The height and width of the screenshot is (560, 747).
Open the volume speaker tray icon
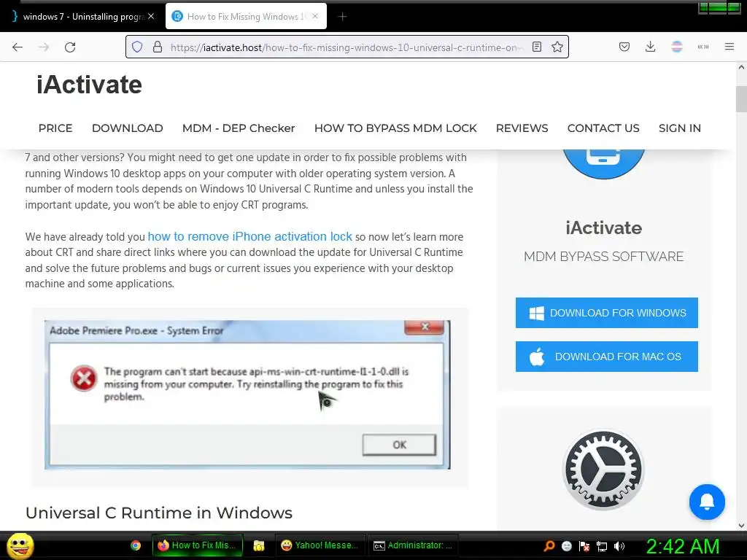(619, 546)
